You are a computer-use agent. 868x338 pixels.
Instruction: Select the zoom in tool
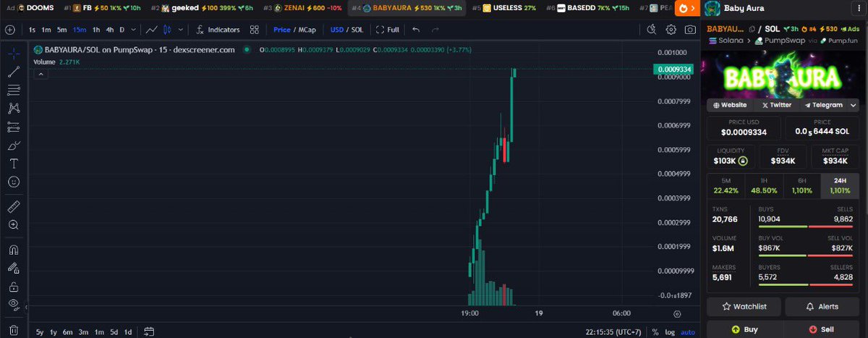tap(14, 225)
